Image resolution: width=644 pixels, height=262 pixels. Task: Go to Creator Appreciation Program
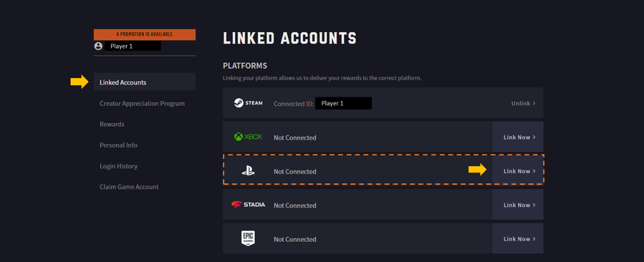coord(142,103)
